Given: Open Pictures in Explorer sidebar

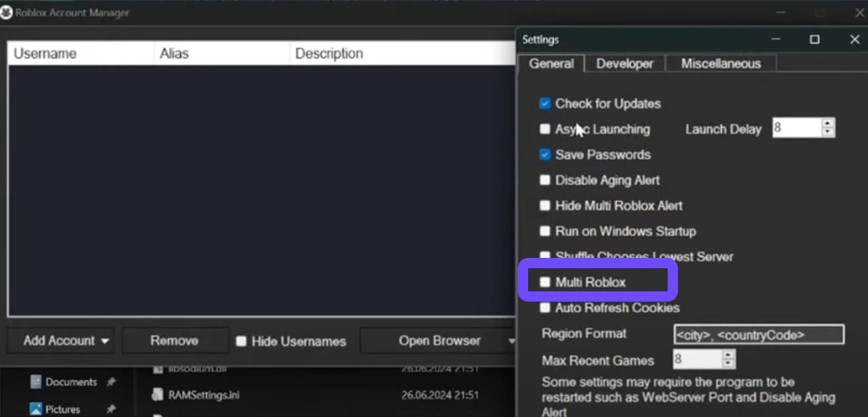Looking at the screenshot, I should click(x=62, y=410).
